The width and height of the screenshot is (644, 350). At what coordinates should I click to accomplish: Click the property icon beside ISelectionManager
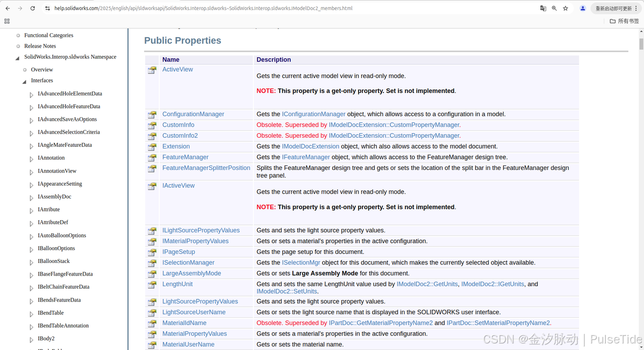point(152,264)
